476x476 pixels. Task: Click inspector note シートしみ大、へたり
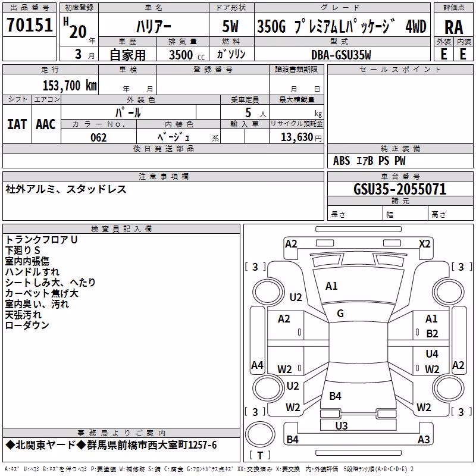point(51,282)
